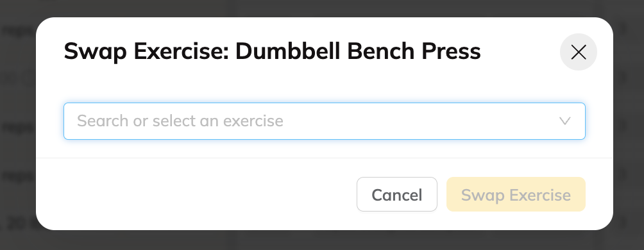Click the 'Search or select an exercise' placeholder text
The image size is (644, 250).
(180, 121)
